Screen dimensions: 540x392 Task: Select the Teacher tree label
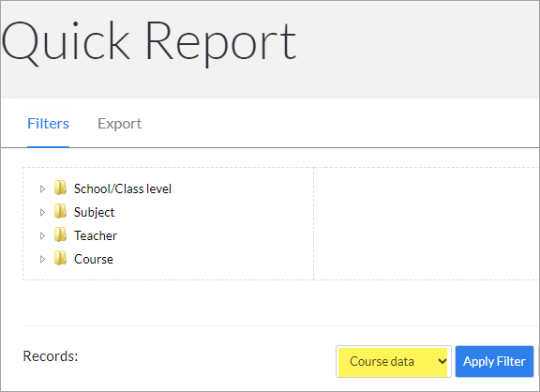96,235
